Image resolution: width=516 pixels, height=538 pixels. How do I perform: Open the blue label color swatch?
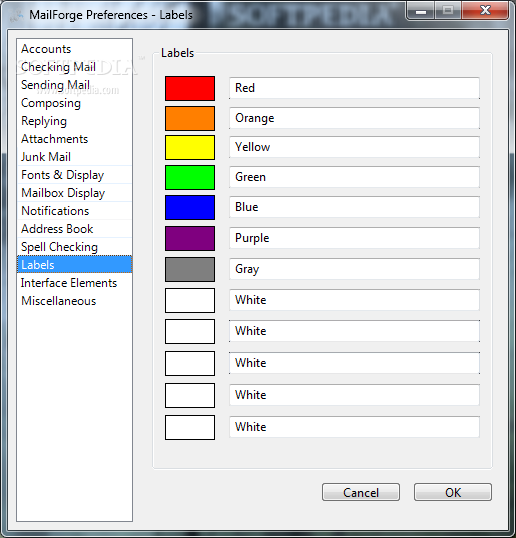[190, 208]
